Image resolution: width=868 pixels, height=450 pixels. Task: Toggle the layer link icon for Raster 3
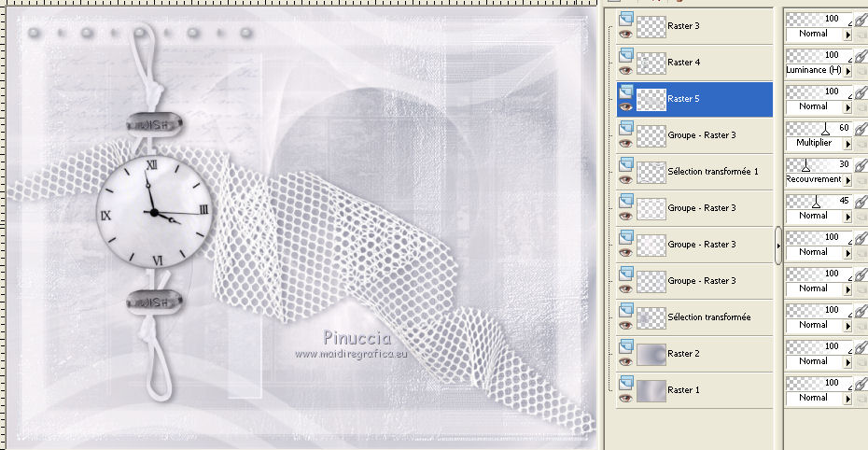point(861,21)
